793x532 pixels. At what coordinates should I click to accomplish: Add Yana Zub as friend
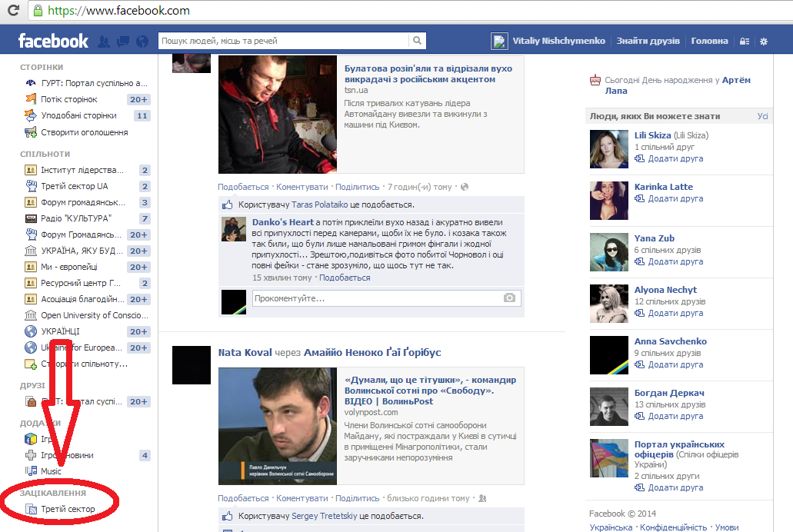tap(669, 261)
